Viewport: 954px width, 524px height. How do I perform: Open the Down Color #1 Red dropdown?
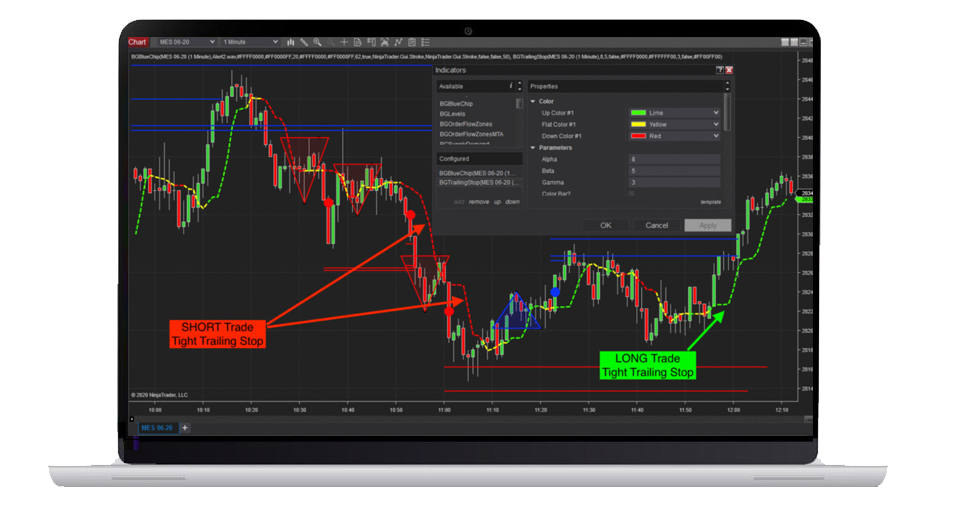pos(675,136)
